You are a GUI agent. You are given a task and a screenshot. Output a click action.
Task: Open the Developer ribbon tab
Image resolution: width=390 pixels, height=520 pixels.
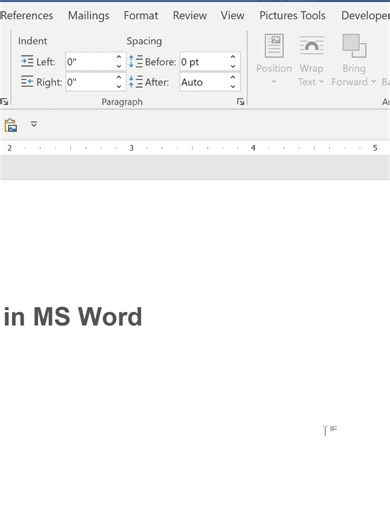[x=365, y=15]
